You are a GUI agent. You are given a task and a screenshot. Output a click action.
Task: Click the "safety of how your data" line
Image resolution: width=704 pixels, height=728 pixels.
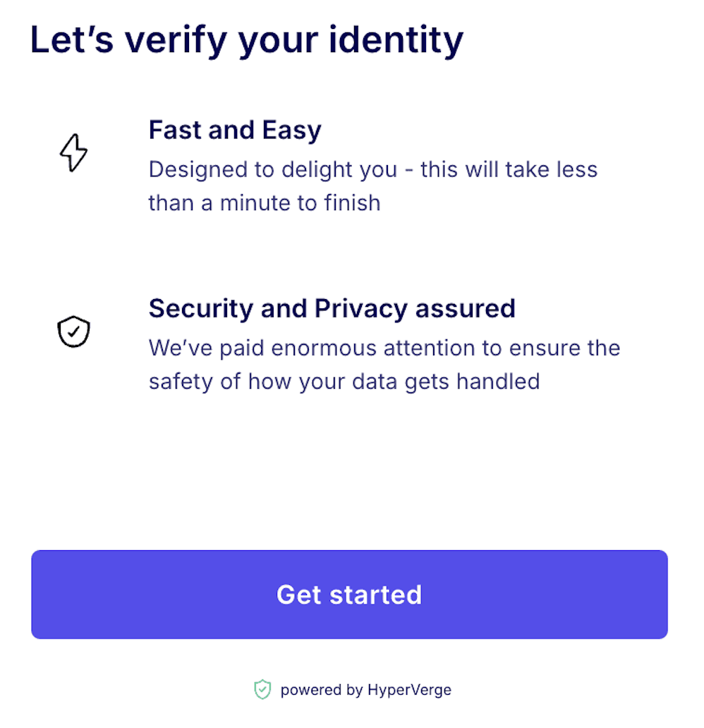pos(344,382)
